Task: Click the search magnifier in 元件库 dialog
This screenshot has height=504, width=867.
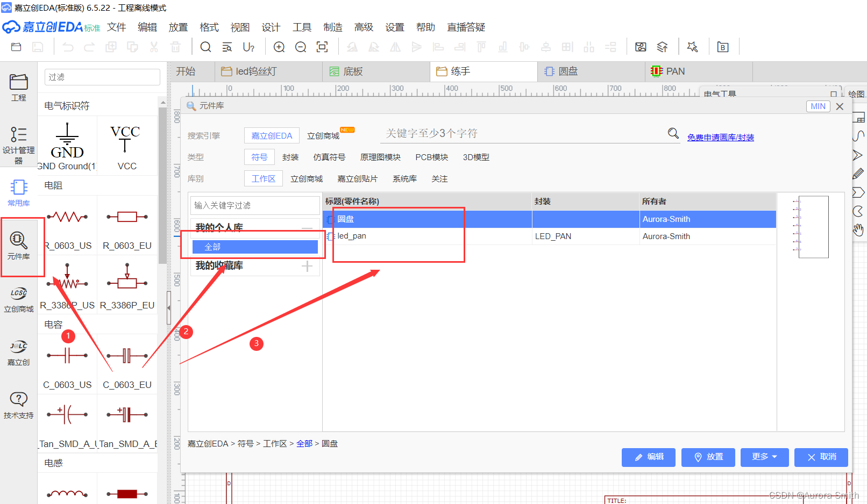Action: pos(673,133)
